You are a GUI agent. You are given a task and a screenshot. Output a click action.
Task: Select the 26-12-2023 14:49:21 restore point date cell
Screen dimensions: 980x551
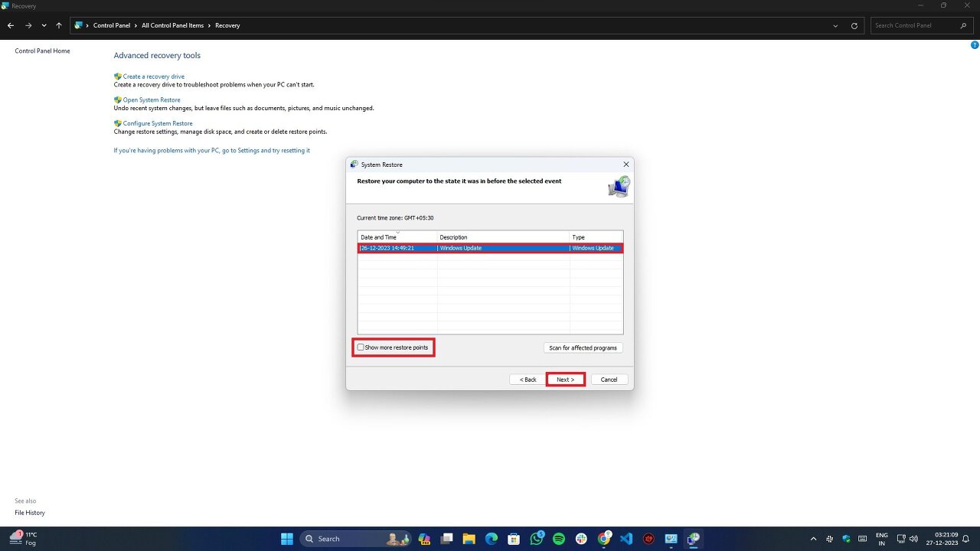pyautogui.click(x=397, y=248)
